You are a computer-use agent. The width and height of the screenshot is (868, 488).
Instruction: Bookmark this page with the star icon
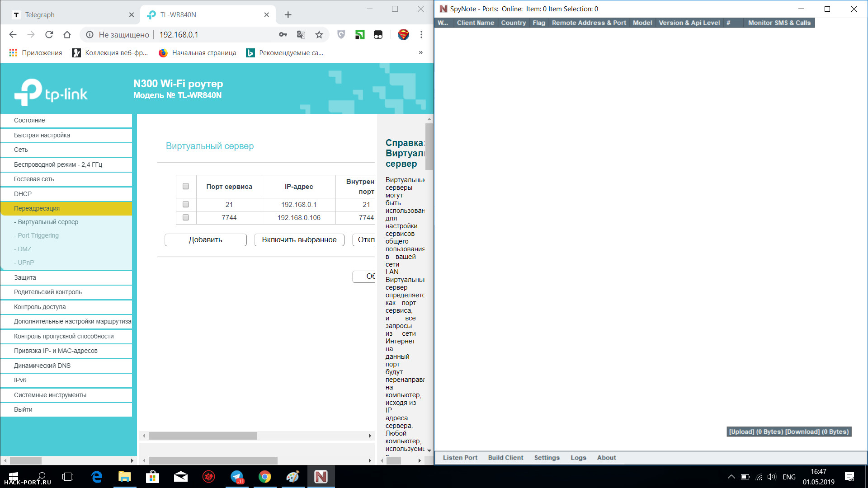(x=319, y=35)
